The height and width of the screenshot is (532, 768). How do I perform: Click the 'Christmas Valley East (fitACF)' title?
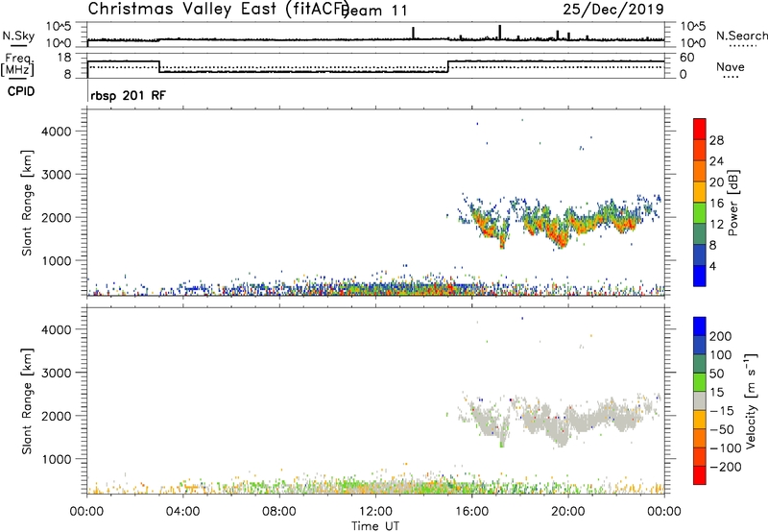[x=219, y=10]
